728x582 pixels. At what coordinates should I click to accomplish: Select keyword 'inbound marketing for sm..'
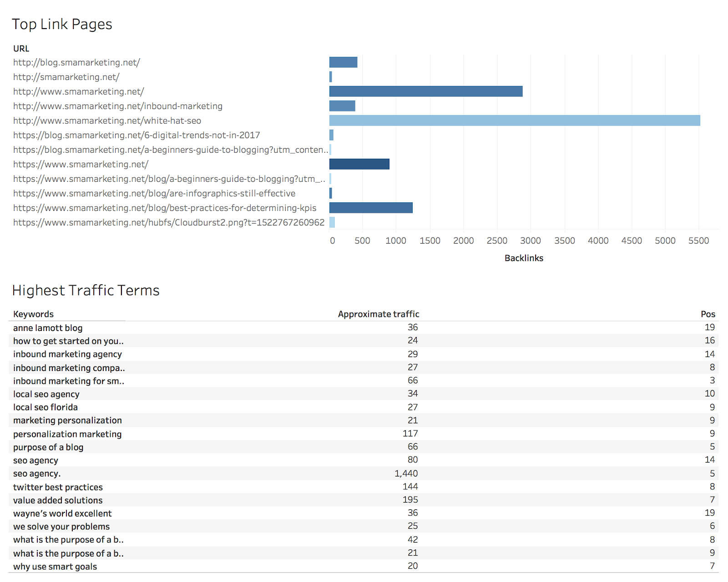tap(69, 381)
